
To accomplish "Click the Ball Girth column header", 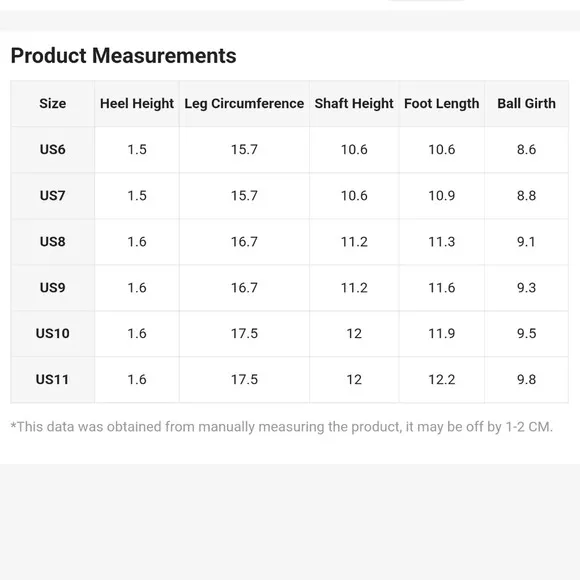I will coord(526,103).
